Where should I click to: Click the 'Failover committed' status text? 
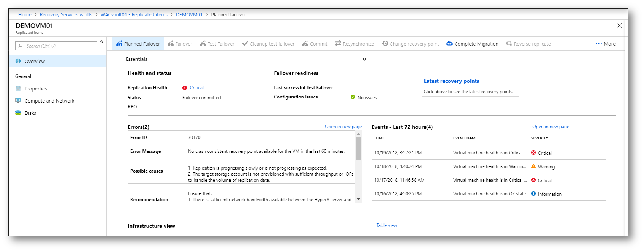(x=201, y=98)
